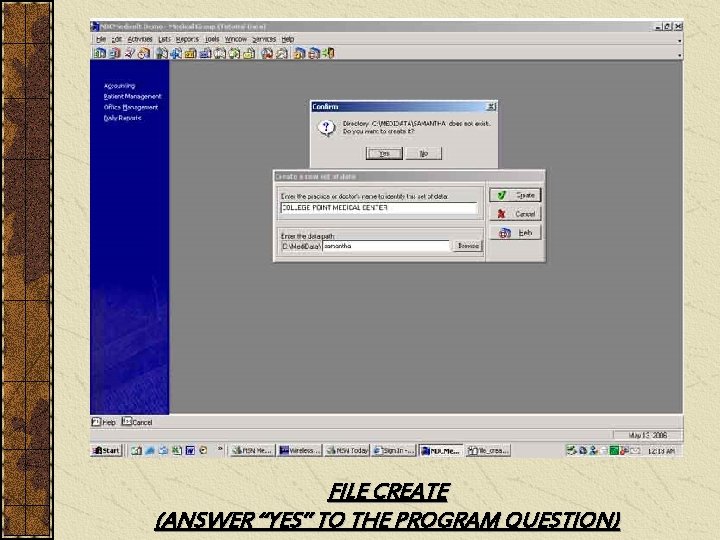
Task: Click the question mark icon in Confirm dialog
Action: pos(326,127)
